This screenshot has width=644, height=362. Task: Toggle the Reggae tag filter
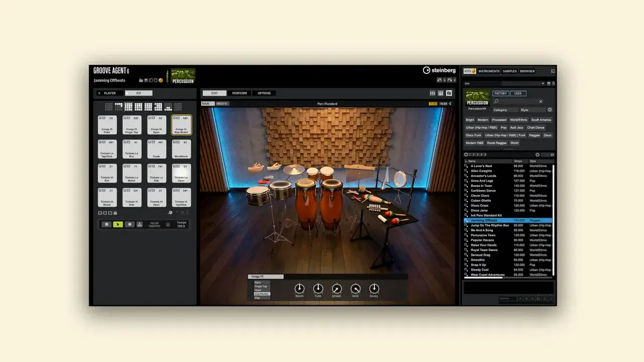point(534,135)
